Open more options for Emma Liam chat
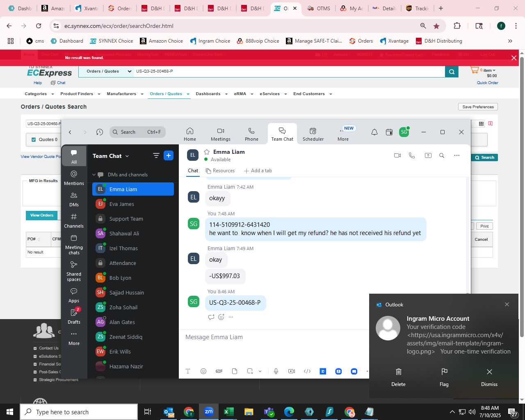The width and height of the screenshot is (525, 420). (x=457, y=155)
